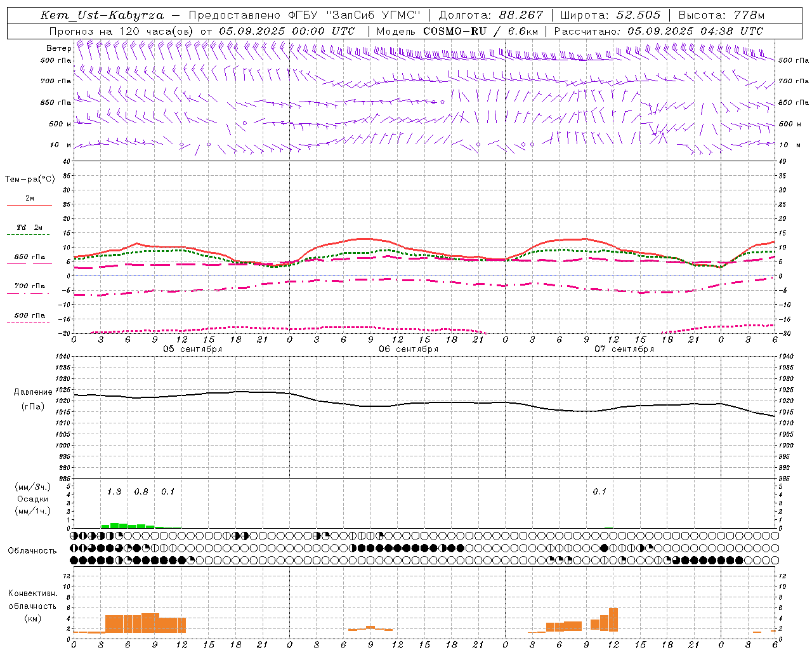Screen dimensions: 812x650
Task: Click the 'Прогноз на 120 часа(ов)' text
Action: (x=121, y=31)
